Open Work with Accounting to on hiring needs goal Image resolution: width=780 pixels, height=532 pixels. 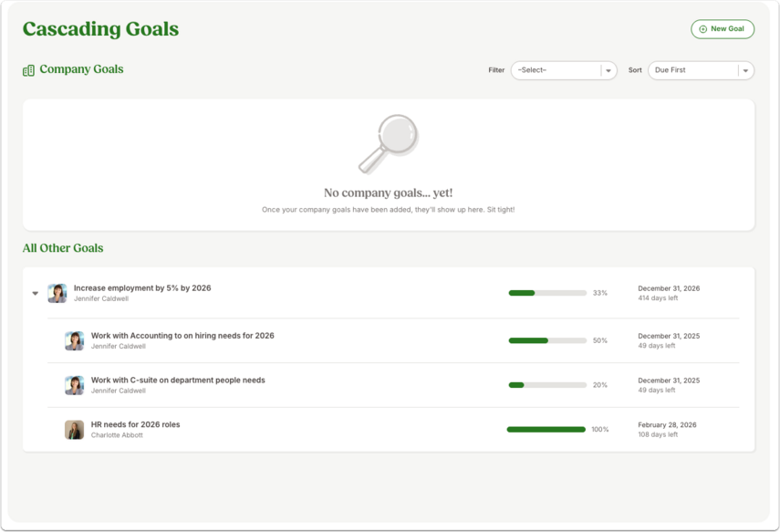tap(182, 336)
